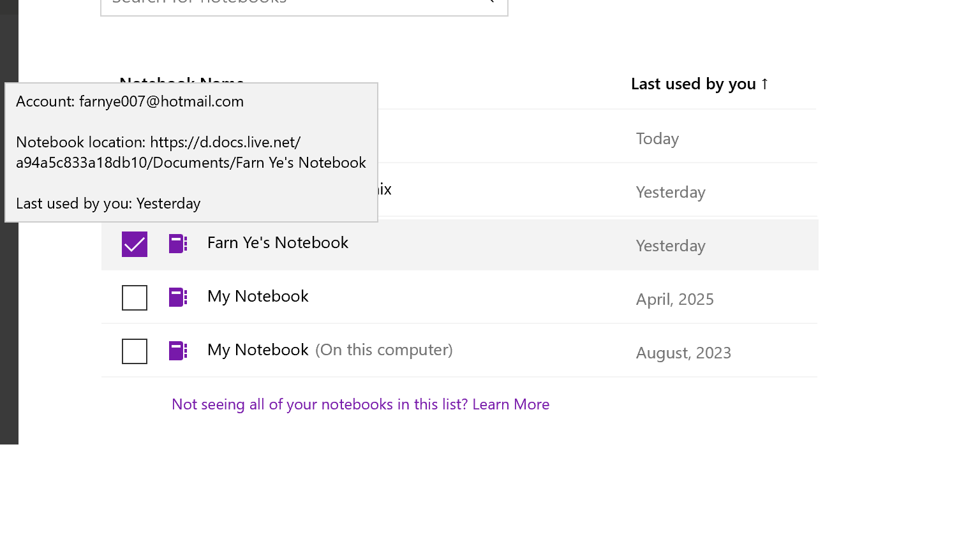The width and height of the screenshot is (980, 551).
Task: Check the box for My Notebook (On this computer)
Action: pyautogui.click(x=134, y=351)
